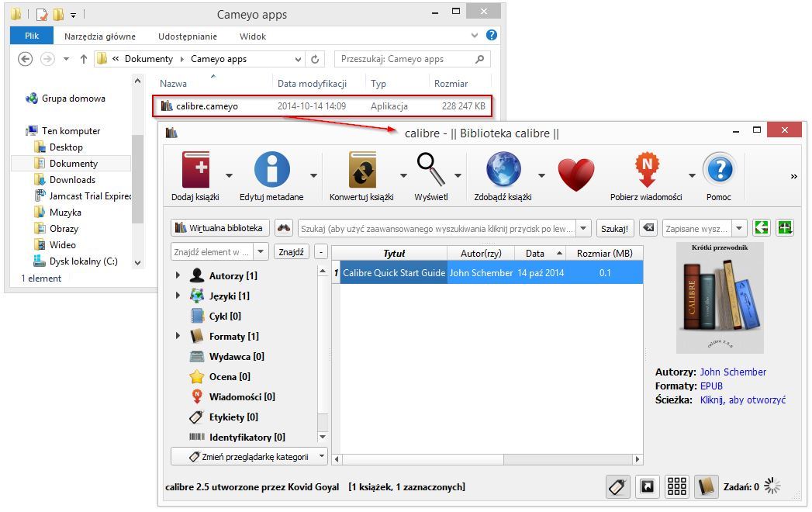Select the Calibre Quick Start Guide row
812x512 pixels.
(487, 272)
